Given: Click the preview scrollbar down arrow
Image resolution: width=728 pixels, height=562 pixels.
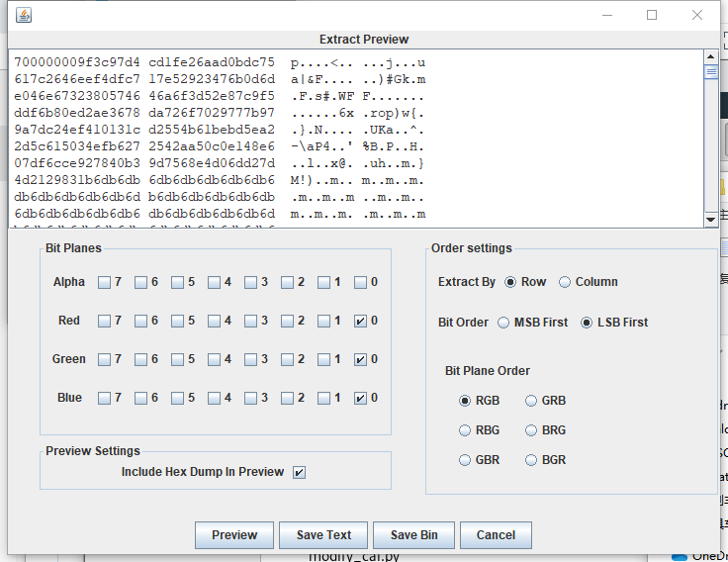Looking at the screenshot, I should coord(711,220).
